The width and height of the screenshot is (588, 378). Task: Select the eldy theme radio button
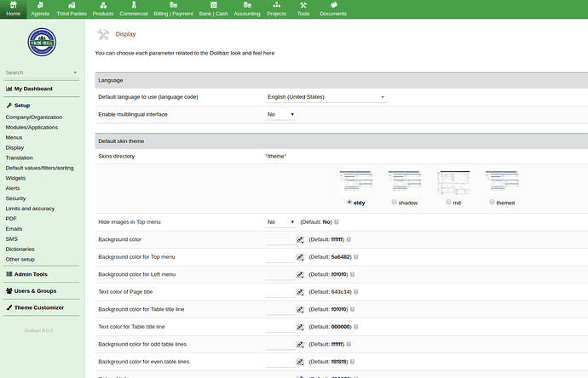coord(349,202)
